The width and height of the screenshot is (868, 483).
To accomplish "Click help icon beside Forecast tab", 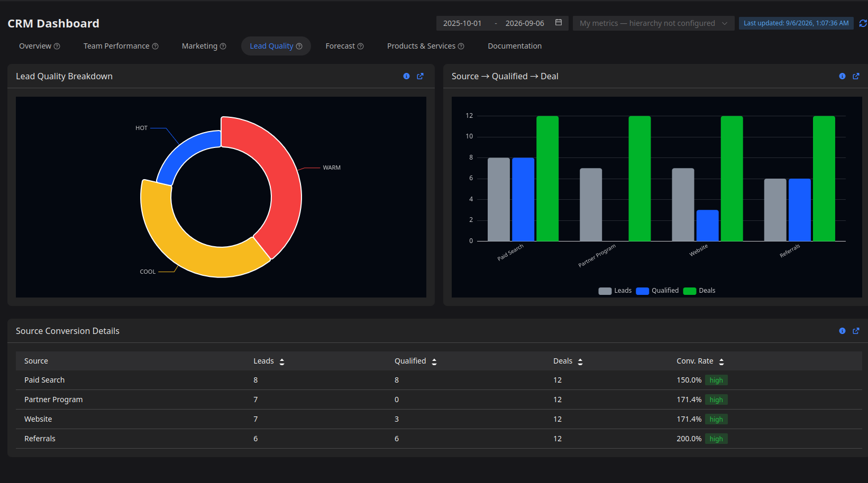I will point(360,47).
